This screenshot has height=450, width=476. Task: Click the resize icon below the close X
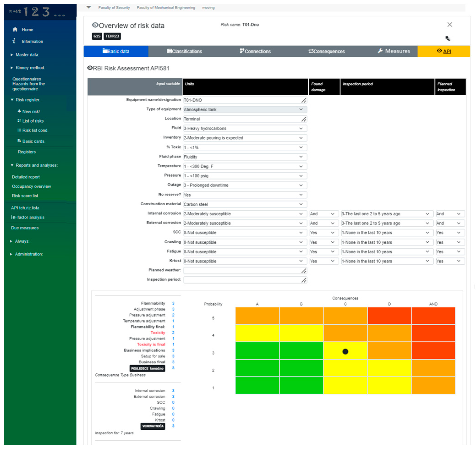448,39
